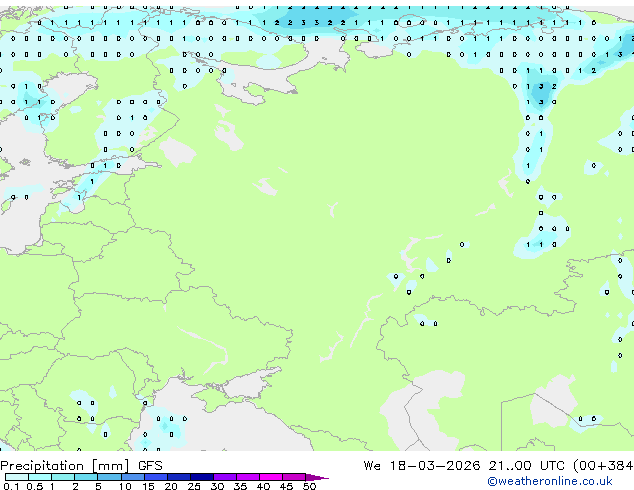Click the 'Precipitation [mm]' title text
The image size is (634, 490).
65,466
